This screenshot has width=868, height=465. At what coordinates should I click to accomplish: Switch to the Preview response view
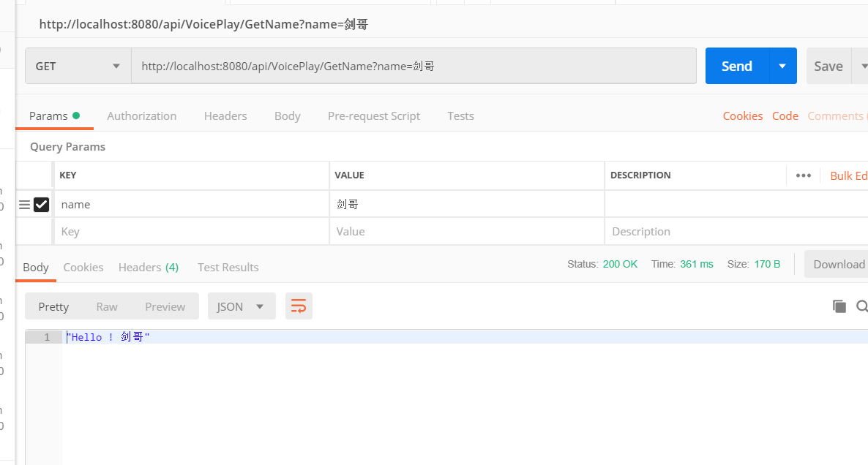[x=165, y=306]
